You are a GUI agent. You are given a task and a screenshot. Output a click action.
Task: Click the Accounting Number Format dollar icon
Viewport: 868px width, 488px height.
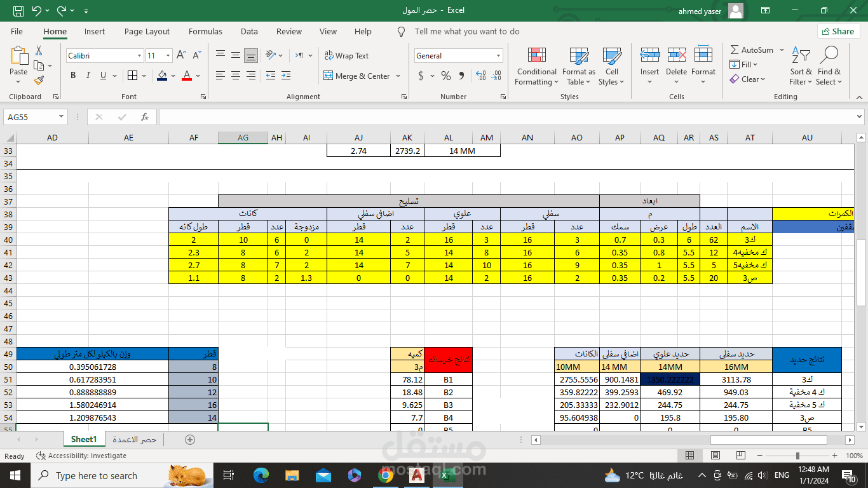click(x=421, y=76)
